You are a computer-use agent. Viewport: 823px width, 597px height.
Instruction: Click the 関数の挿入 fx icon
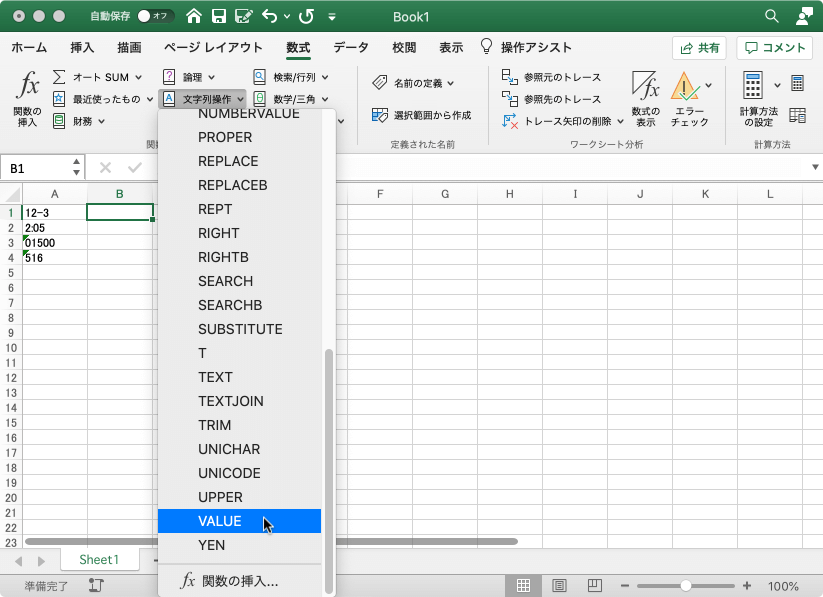[27, 86]
